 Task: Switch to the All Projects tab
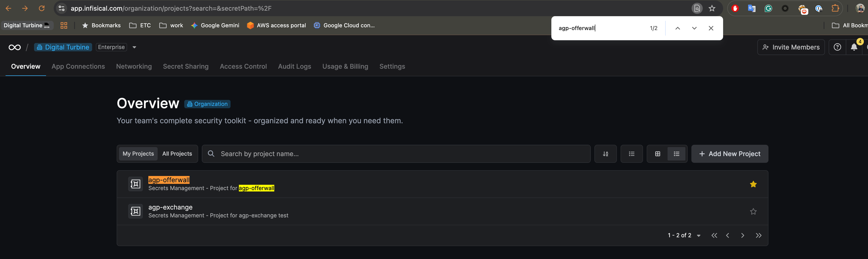[177, 154]
